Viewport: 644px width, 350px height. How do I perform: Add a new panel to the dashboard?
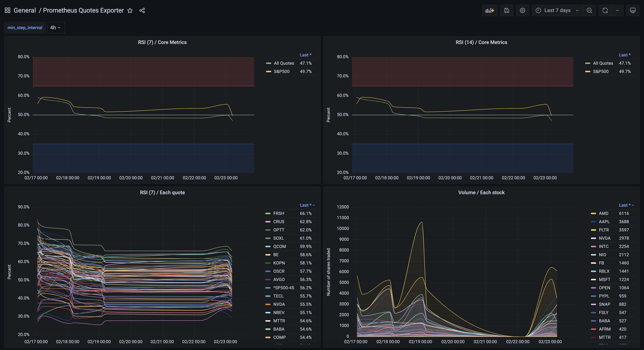click(x=489, y=10)
